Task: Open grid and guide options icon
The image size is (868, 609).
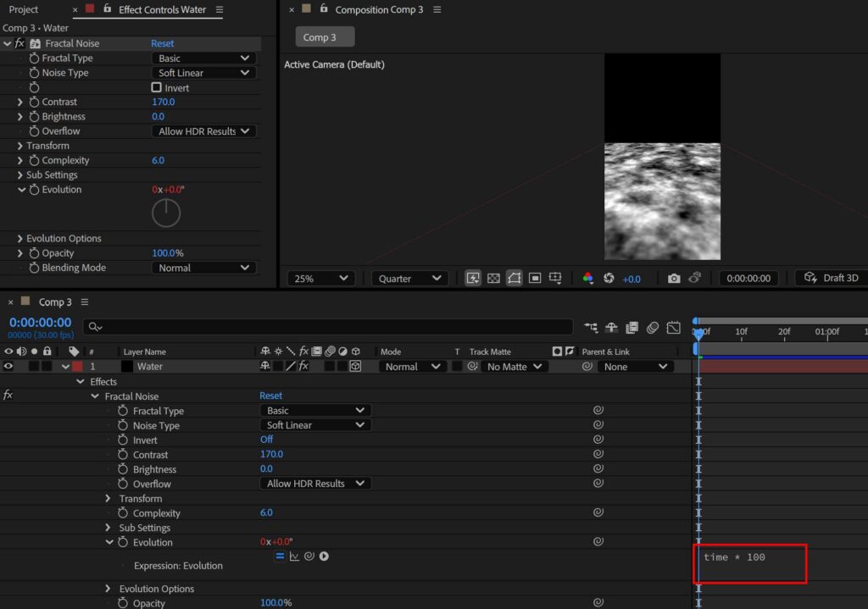Action: click(555, 278)
